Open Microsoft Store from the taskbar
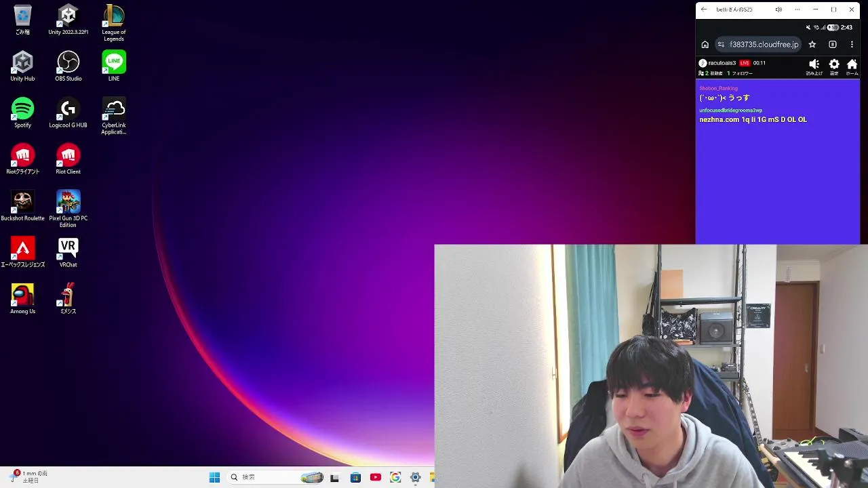The width and height of the screenshot is (868, 488). coord(355,478)
